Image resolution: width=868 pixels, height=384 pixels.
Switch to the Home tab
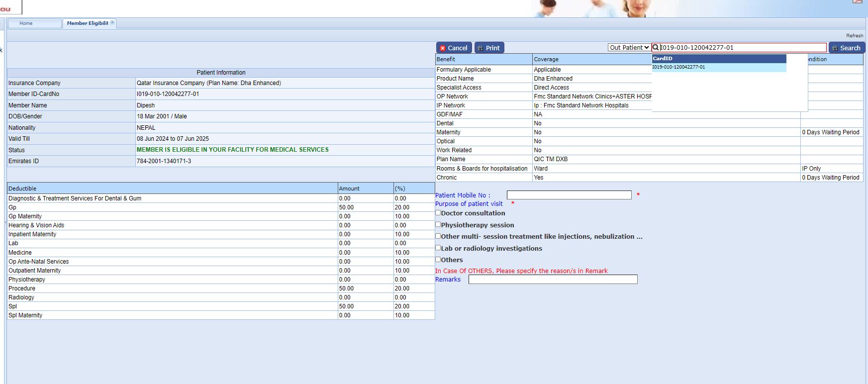pyautogui.click(x=26, y=23)
